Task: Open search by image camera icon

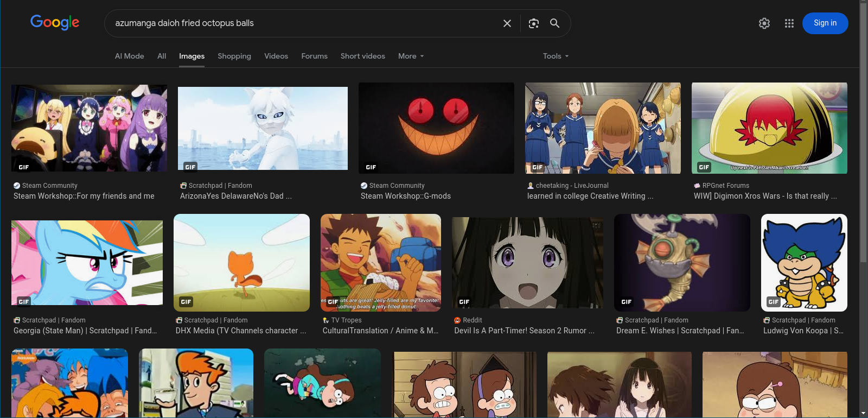Action: tap(533, 23)
